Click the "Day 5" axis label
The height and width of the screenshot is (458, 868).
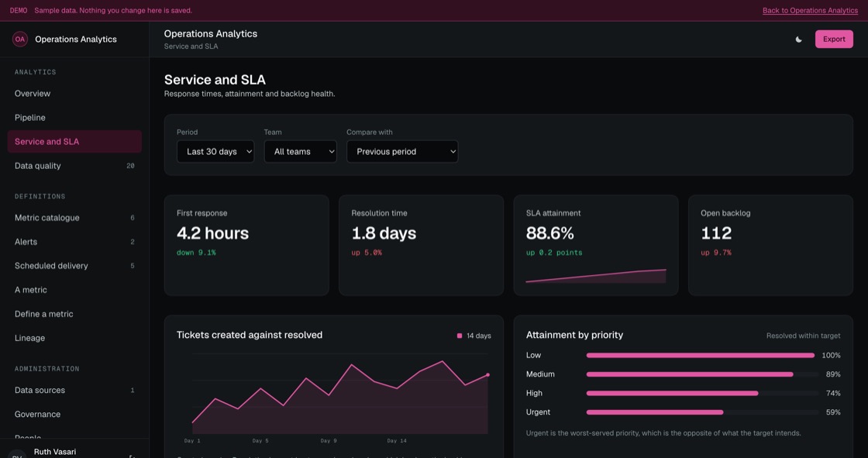260,441
